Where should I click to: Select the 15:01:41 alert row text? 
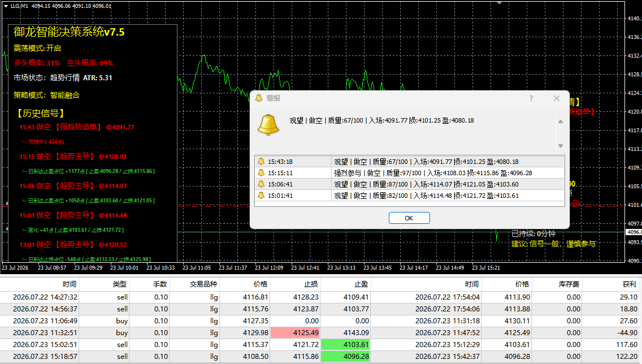point(426,196)
